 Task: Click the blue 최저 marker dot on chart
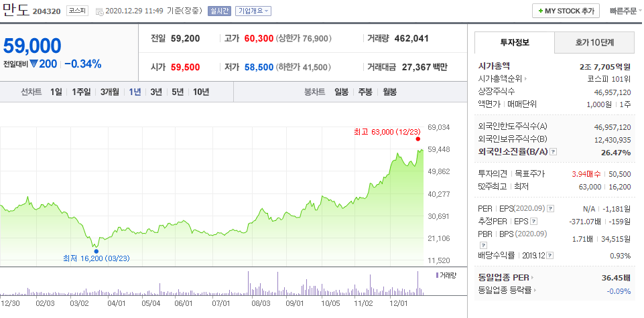[96, 251]
